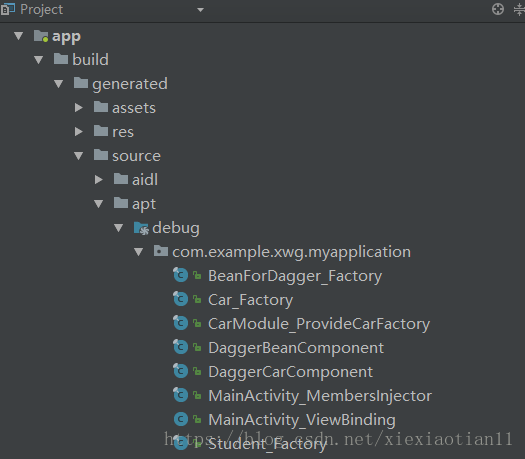
Task: Click the package icon of com.example.xwg.myapplication
Action: pos(161,251)
